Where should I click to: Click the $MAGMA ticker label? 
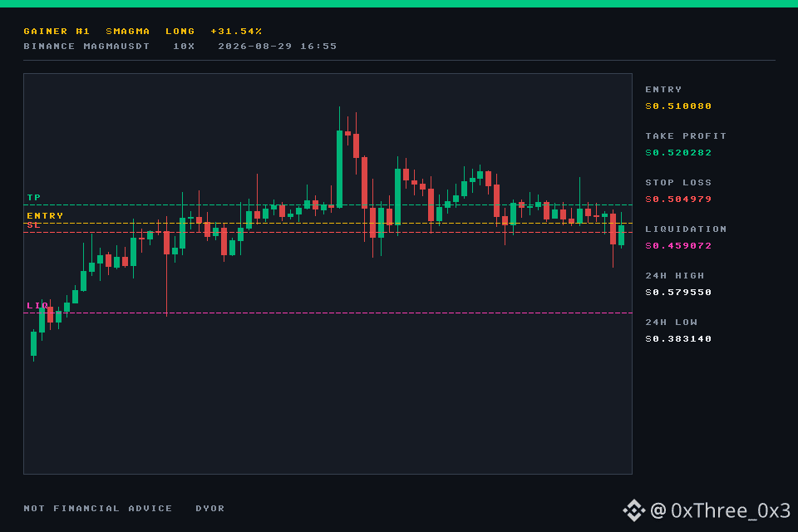tap(128, 31)
